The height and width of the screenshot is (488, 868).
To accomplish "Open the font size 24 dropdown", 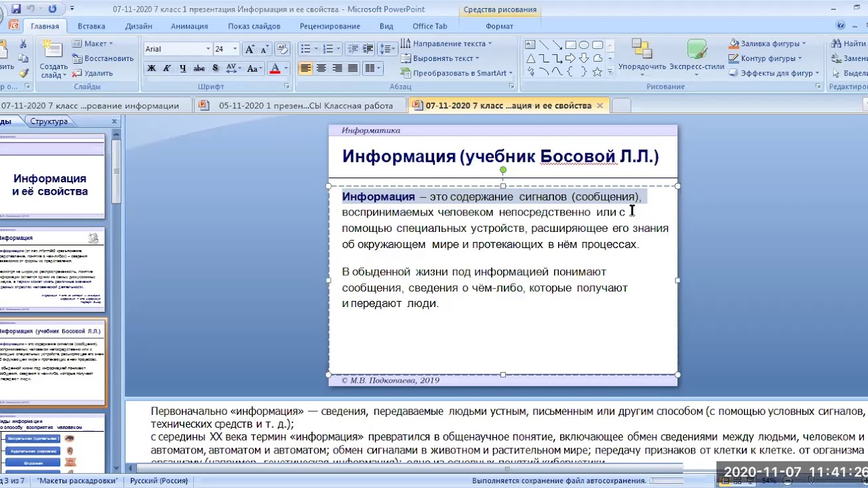I will (235, 49).
